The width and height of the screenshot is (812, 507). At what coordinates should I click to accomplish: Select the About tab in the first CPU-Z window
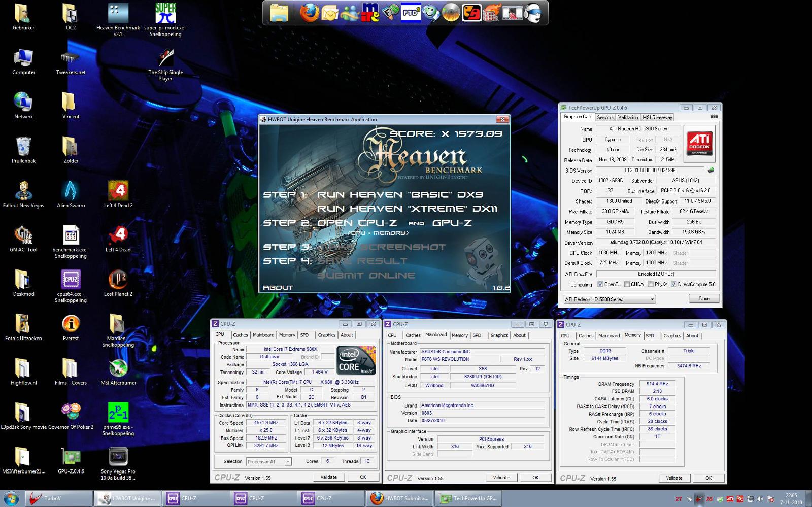point(347,335)
